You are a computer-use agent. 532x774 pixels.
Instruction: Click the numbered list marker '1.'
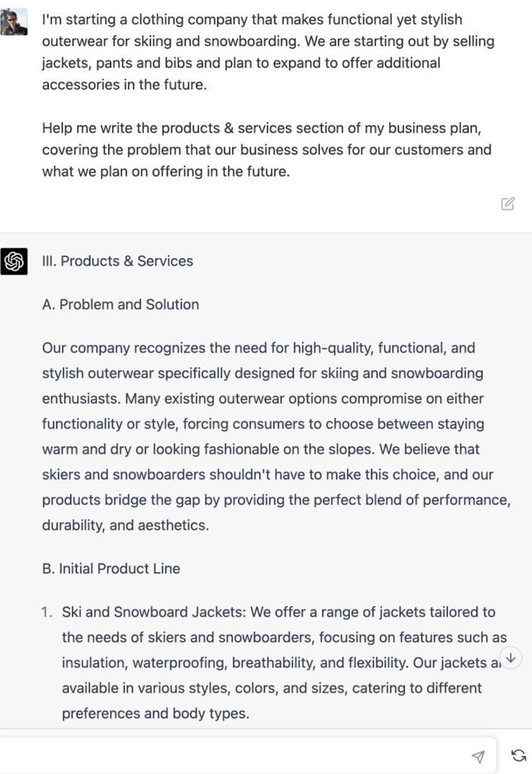coord(47,612)
